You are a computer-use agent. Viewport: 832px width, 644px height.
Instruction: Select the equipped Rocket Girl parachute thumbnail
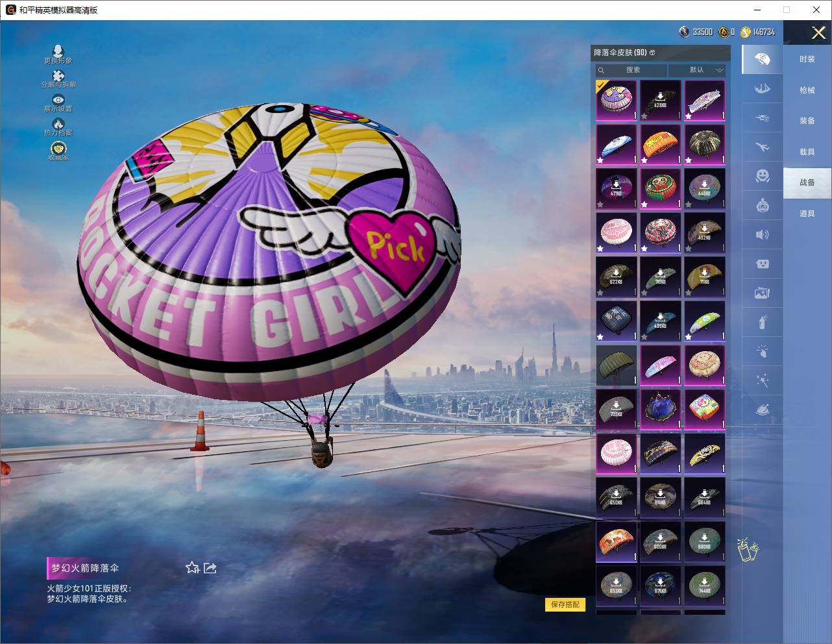[x=617, y=100]
